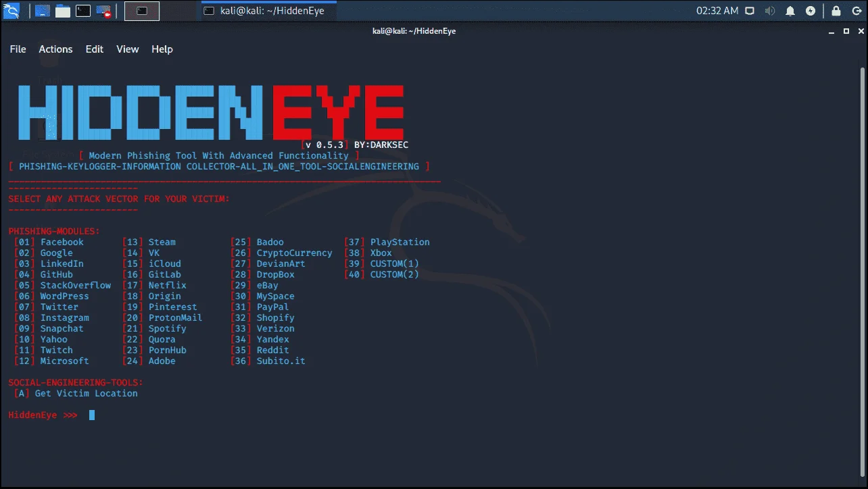Click the "Twitch" module text

coord(57,351)
